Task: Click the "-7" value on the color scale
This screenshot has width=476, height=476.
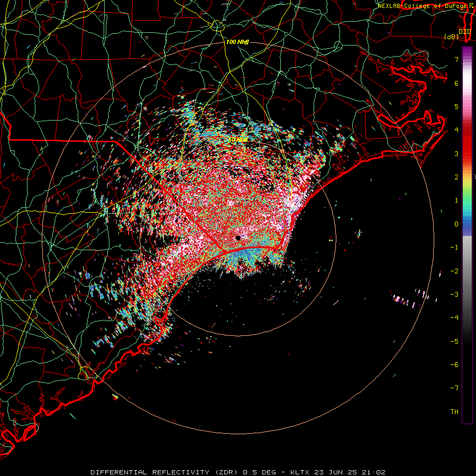Action: [454, 388]
